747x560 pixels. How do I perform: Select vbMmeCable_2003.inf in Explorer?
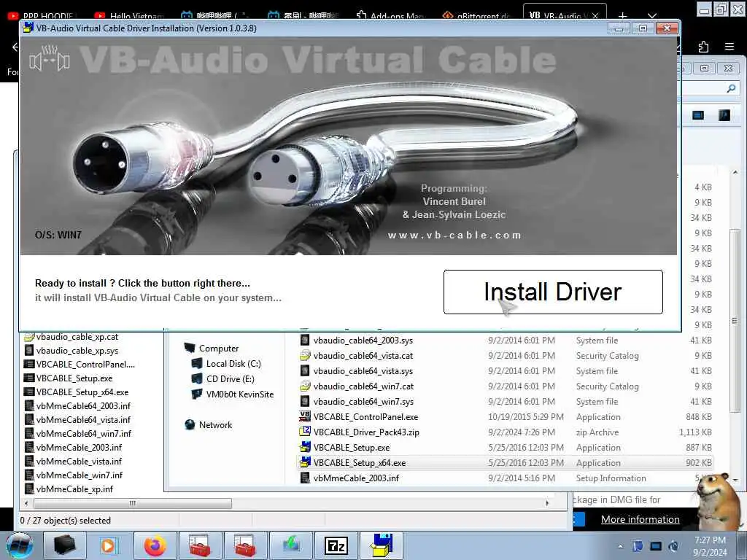(356, 478)
